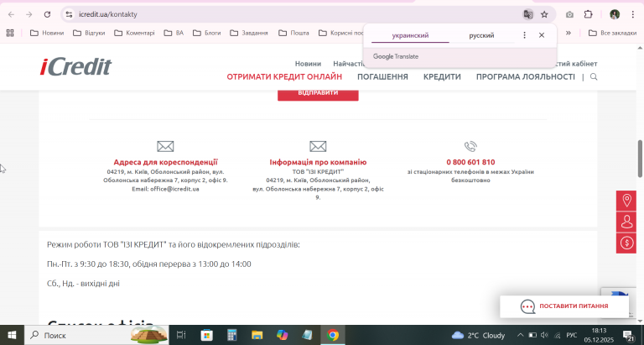Open File Explorer from taskbar
This screenshot has width=644, height=345.
tap(257, 335)
